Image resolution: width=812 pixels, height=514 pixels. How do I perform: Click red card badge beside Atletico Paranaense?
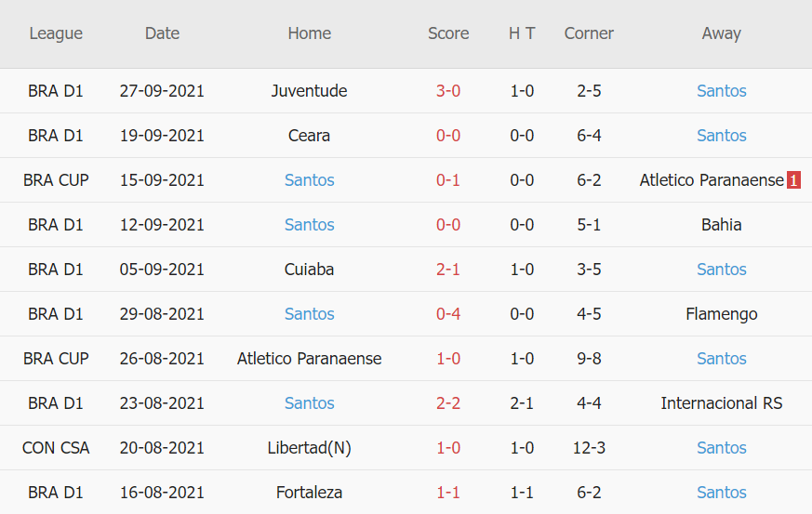(793, 180)
